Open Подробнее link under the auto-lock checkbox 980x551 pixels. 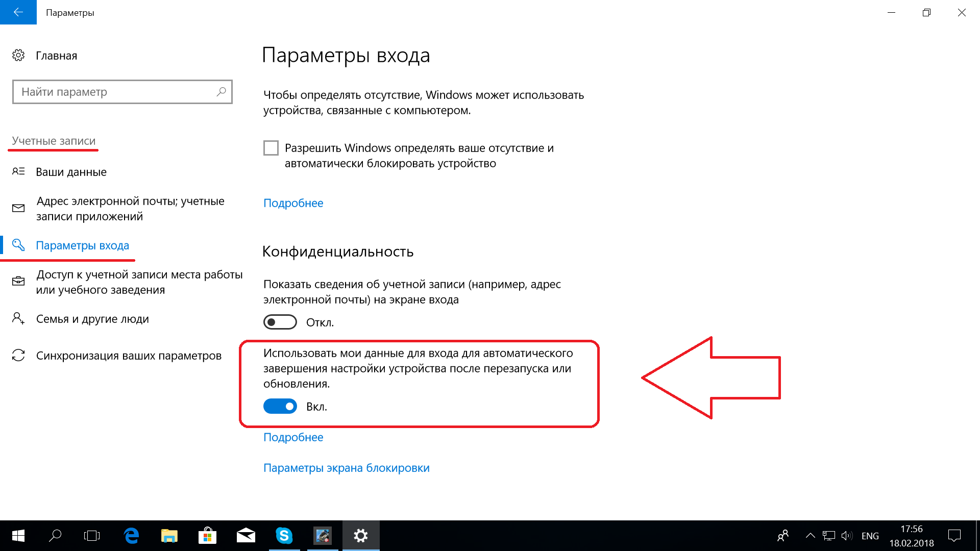293,203
